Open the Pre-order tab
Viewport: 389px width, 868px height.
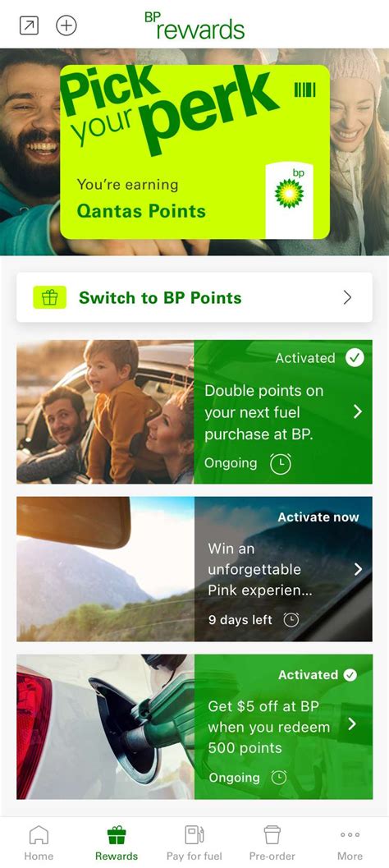[x=272, y=843]
